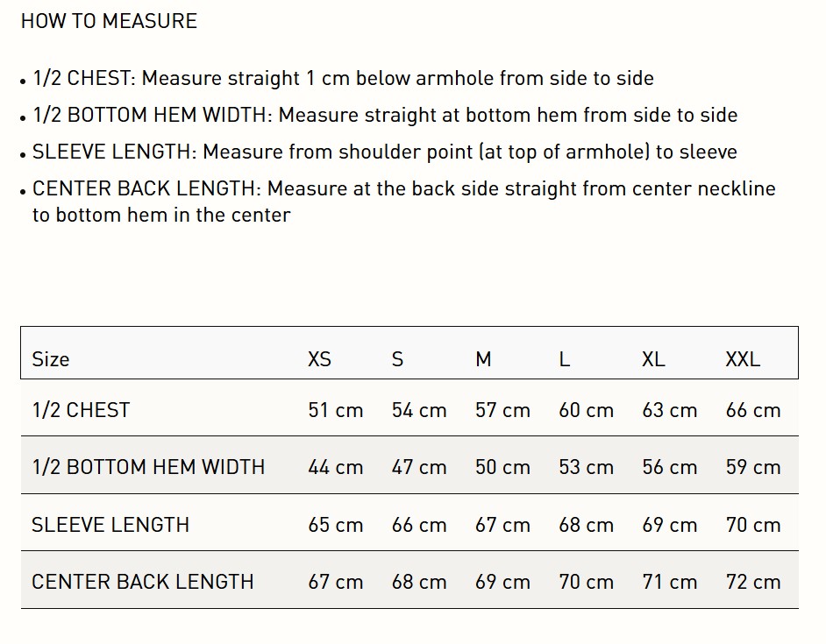Click the 68 cm sleeve length for L
Image resolution: width=826 pixels, height=644 pixels.
(586, 525)
